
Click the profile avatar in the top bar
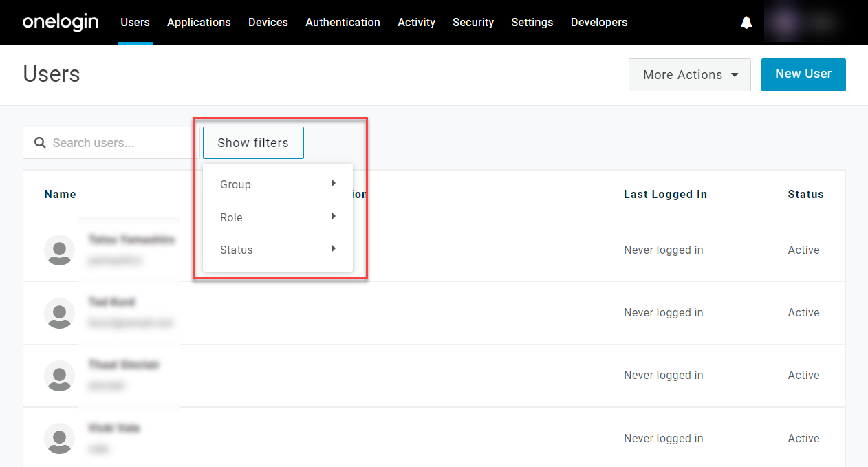785,22
